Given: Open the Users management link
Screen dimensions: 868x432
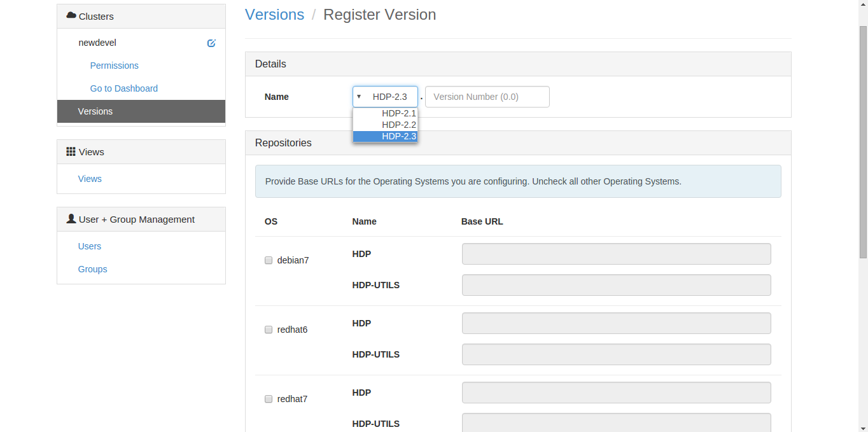Looking at the screenshot, I should [90, 246].
